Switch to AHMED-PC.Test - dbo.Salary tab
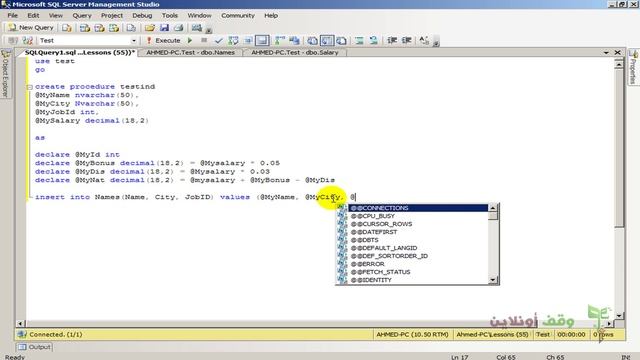640x360 pixels. [x=295, y=53]
